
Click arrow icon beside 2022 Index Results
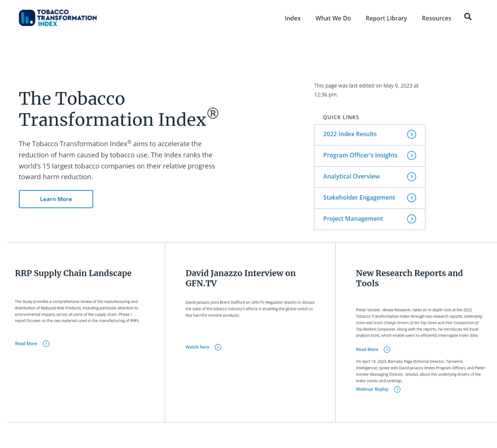412,134
